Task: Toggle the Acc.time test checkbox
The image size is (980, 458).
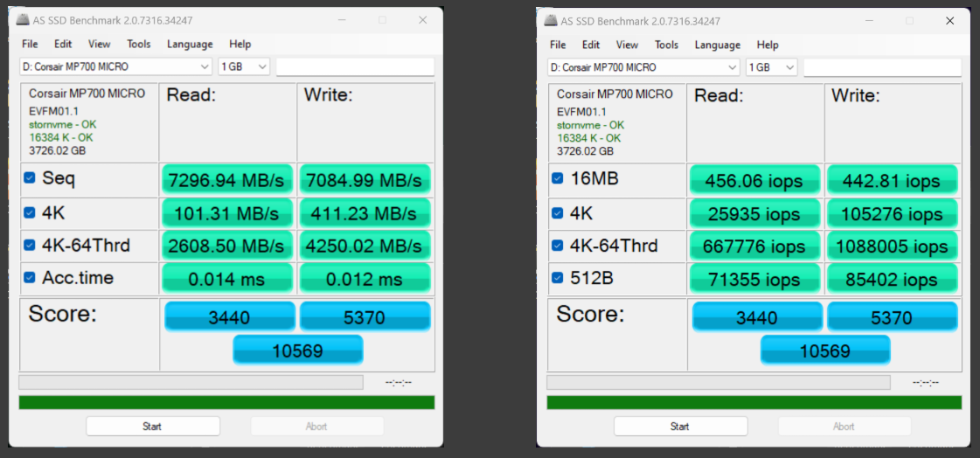Action: (x=30, y=278)
